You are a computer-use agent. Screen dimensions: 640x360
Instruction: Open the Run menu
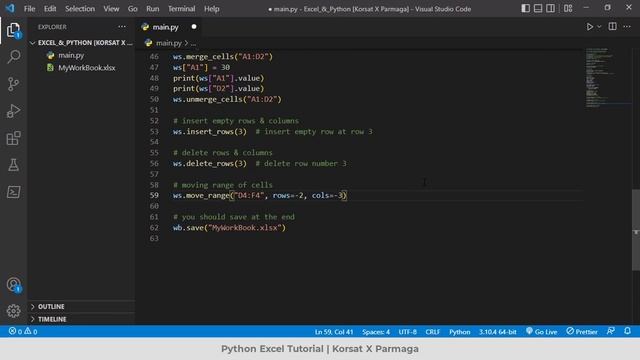pos(153,9)
